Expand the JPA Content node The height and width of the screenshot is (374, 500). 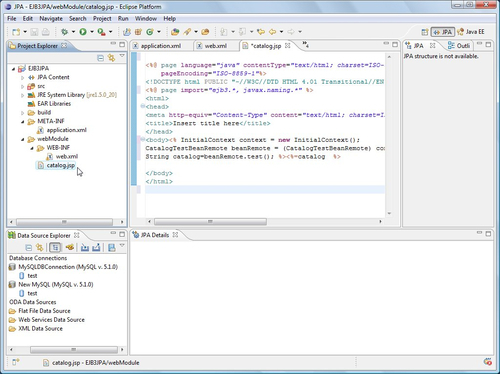point(23,78)
